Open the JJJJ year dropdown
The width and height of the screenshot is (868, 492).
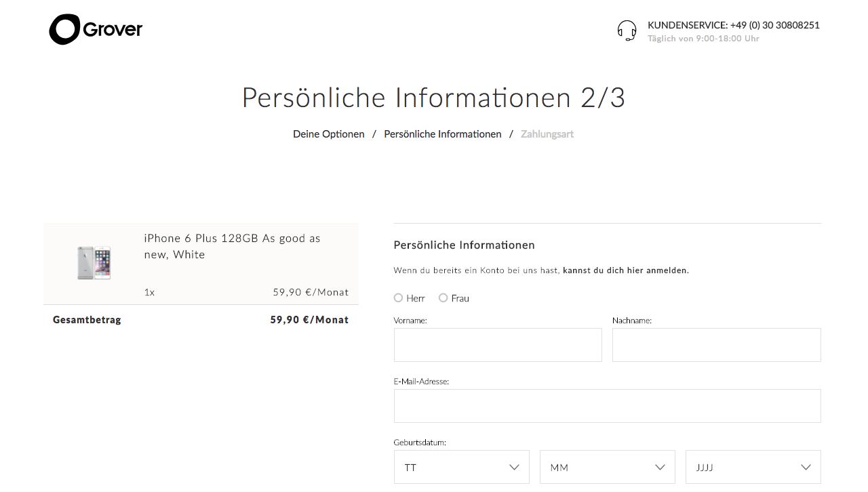(x=753, y=467)
